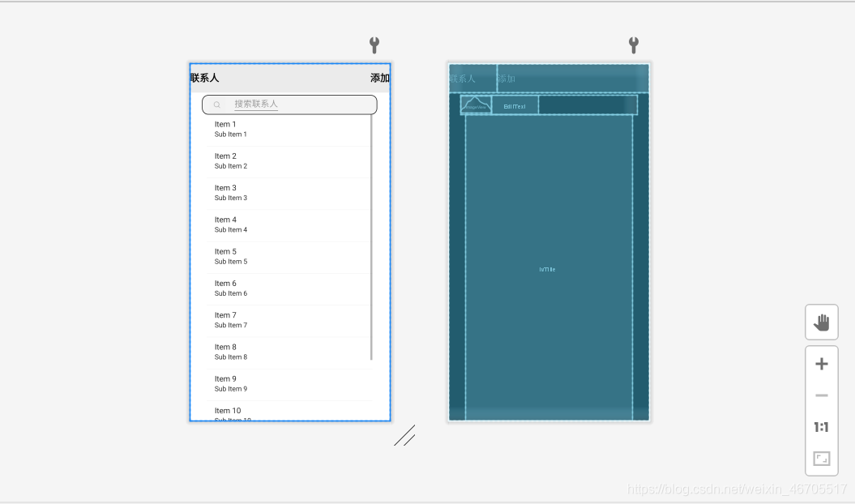The image size is (855, 504).
Task: Zoom out with the minus button
Action: coord(821,395)
